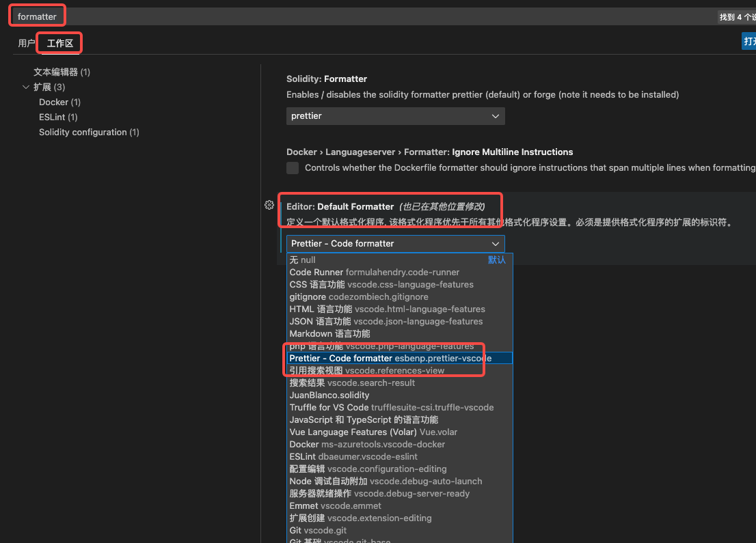
Task: Choose Vue Language Features (Volar) option
Action: tap(400, 432)
